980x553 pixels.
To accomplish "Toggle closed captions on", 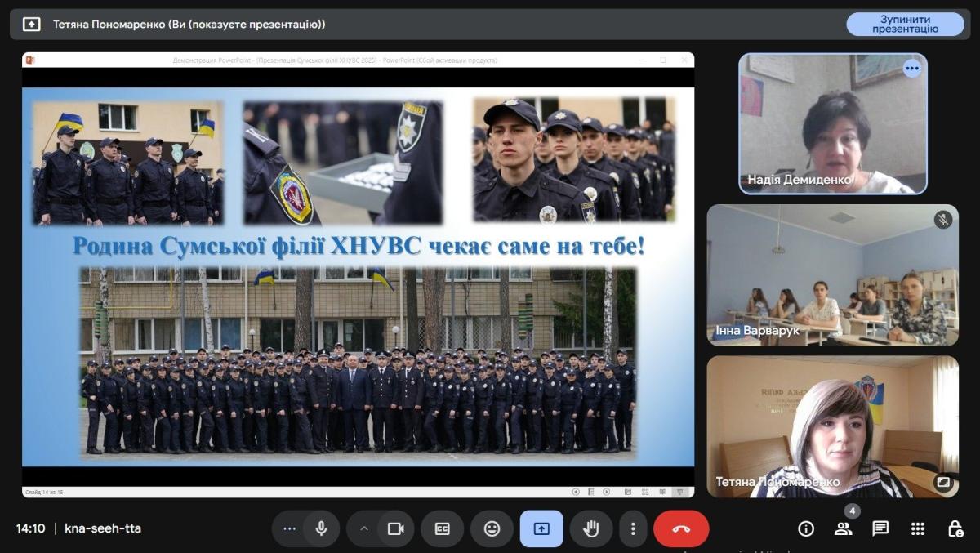I will pos(443,528).
